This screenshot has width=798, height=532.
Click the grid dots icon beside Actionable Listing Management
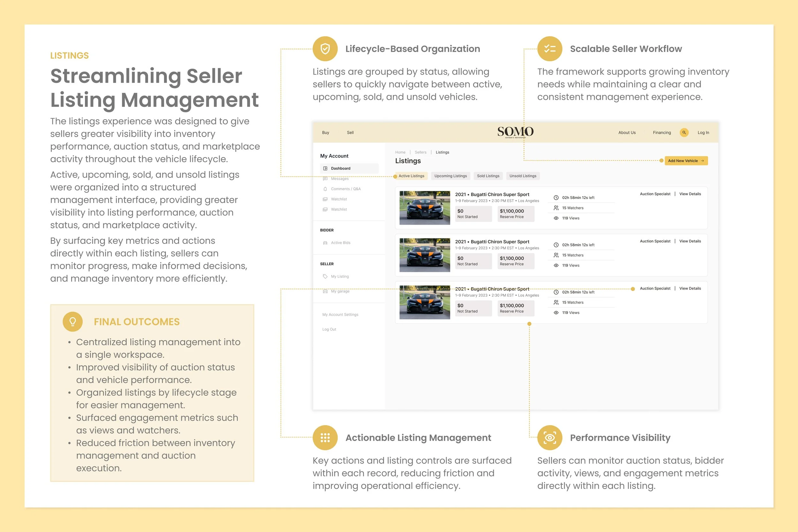click(325, 438)
